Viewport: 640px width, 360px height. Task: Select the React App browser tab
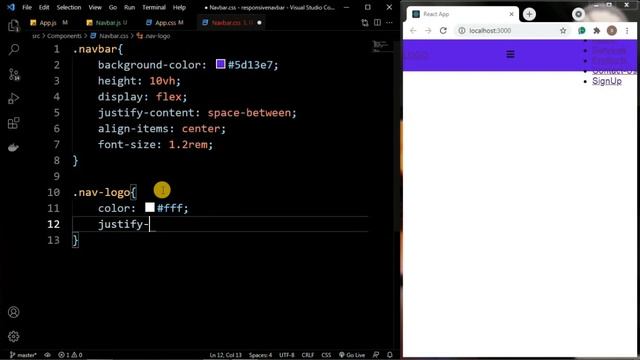462,14
